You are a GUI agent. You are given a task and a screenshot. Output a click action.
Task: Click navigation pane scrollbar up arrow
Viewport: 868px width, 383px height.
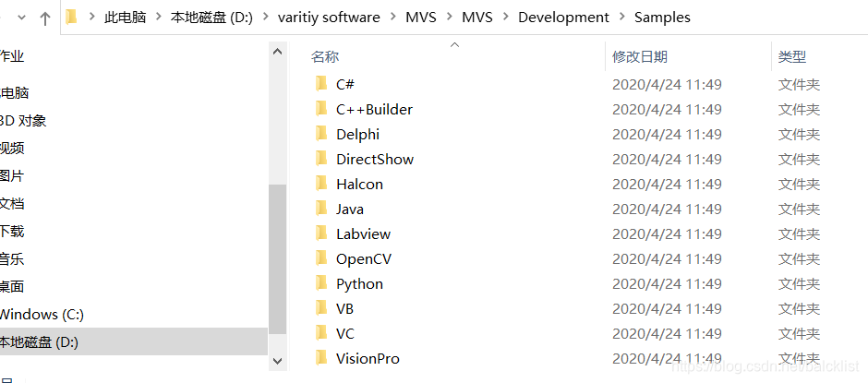coord(277,52)
